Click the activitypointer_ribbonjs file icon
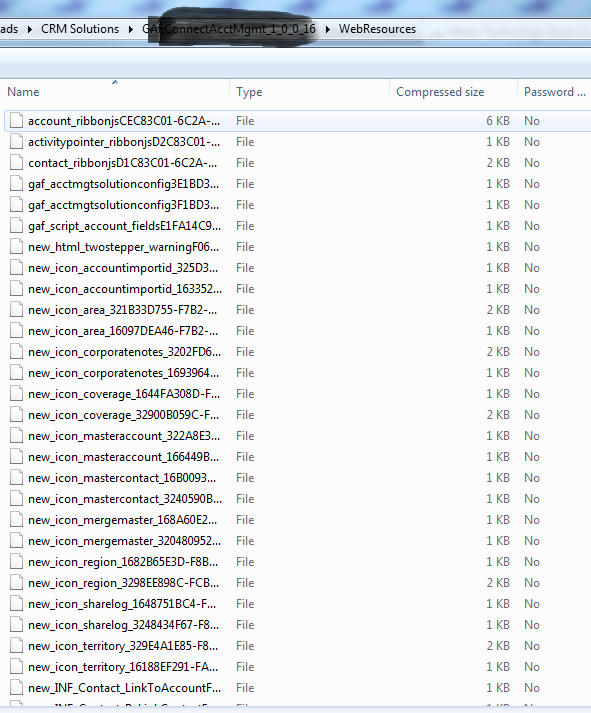 click(x=16, y=141)
